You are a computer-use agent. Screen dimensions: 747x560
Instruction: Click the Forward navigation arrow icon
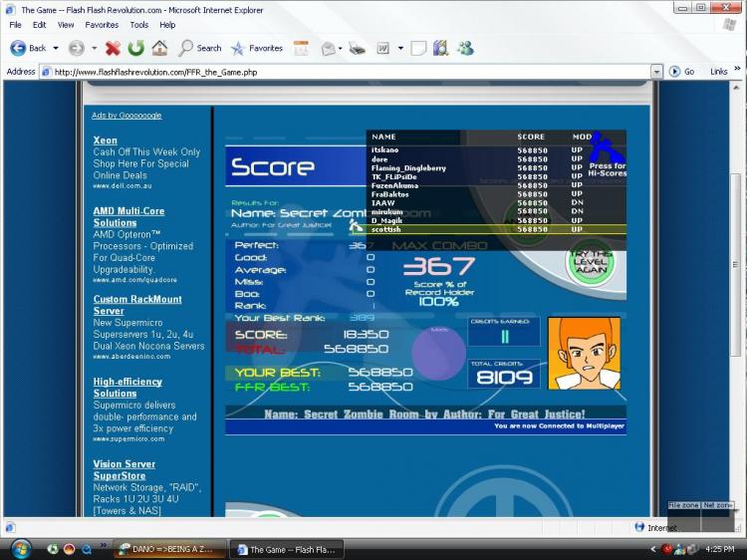pos(77,48)
